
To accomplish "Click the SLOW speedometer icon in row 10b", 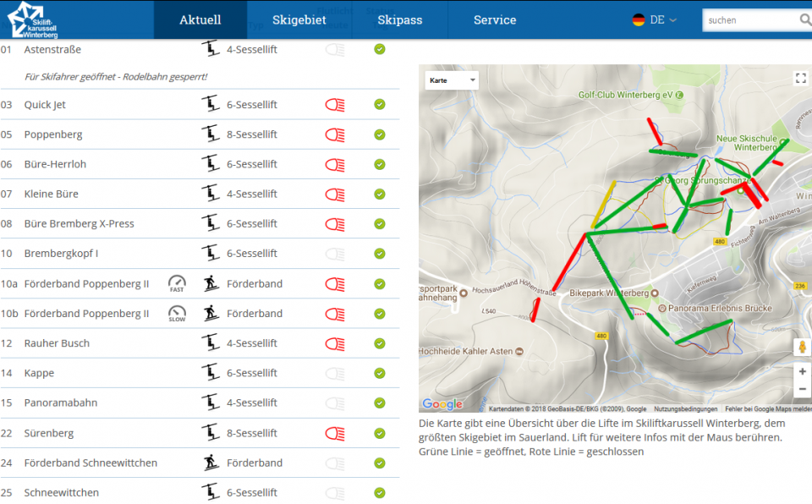I will (177, 314).
